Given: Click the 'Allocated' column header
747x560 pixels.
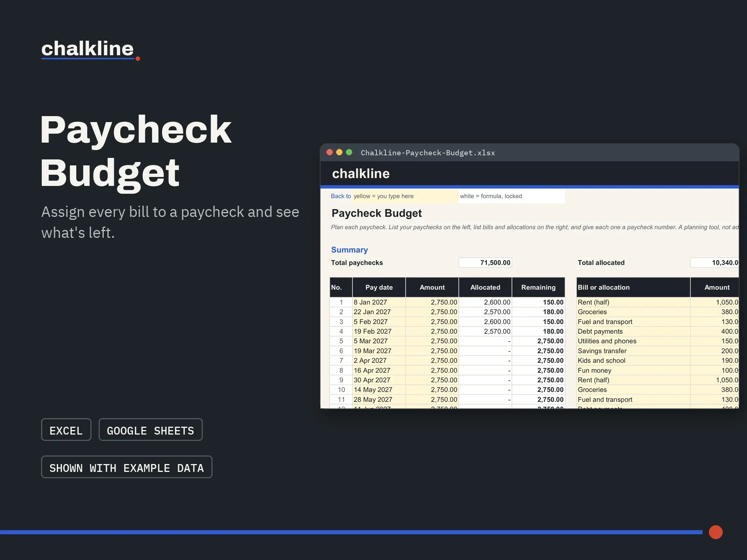Looking at the screenshot, I should 485,287.
